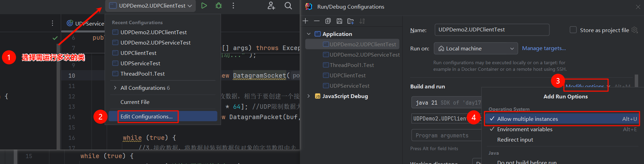The image size is (644, 164).
Task: Create new configuration folder icon
Action: [x=350, y=21]
